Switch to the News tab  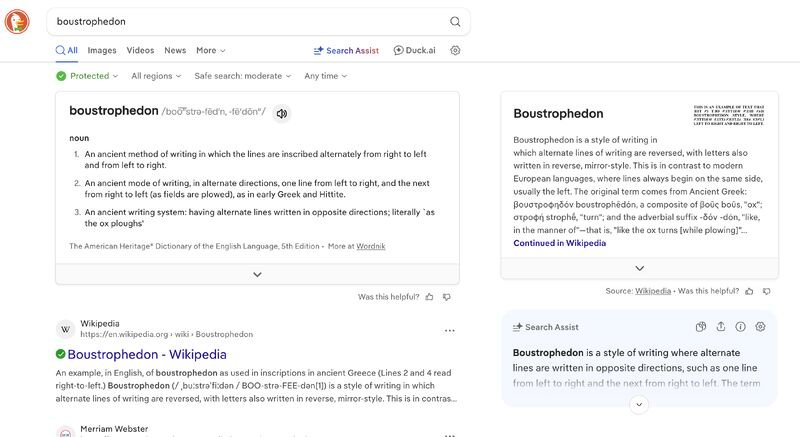[x=175, y=50]
